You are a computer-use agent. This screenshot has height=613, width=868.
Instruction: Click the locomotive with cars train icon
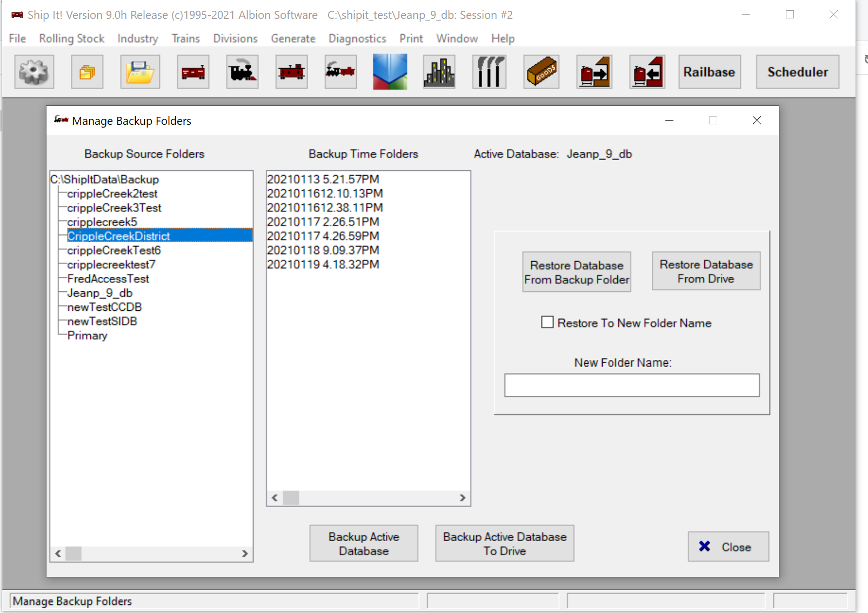[340, 72]
